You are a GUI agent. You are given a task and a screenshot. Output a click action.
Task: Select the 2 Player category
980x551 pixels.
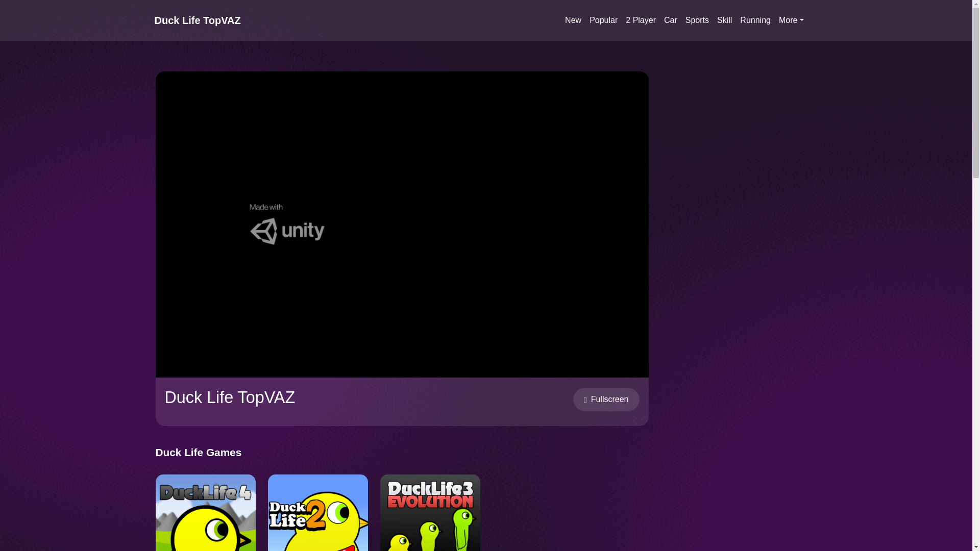coord(641,20)
